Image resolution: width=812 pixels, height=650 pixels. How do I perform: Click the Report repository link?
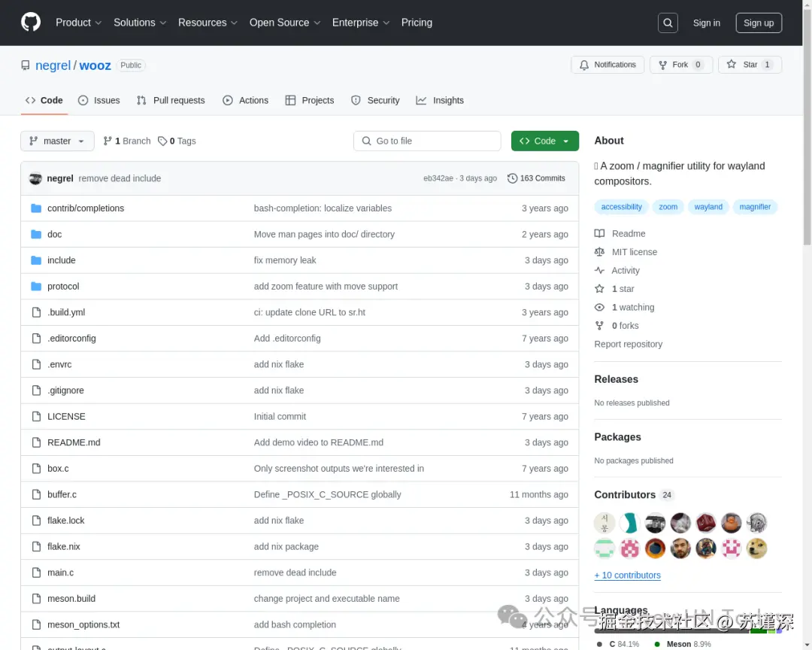(628, 344)
